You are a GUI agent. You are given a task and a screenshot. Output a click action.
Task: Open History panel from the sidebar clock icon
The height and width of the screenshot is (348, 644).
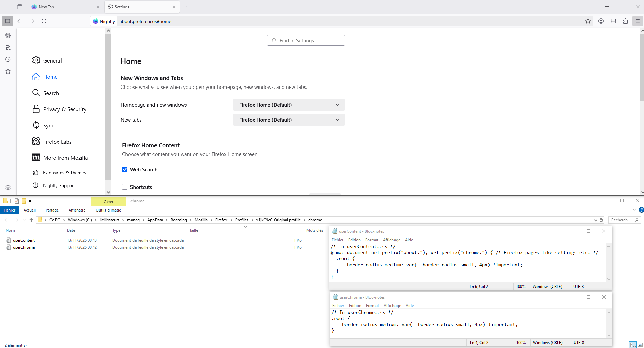[8, 59]
